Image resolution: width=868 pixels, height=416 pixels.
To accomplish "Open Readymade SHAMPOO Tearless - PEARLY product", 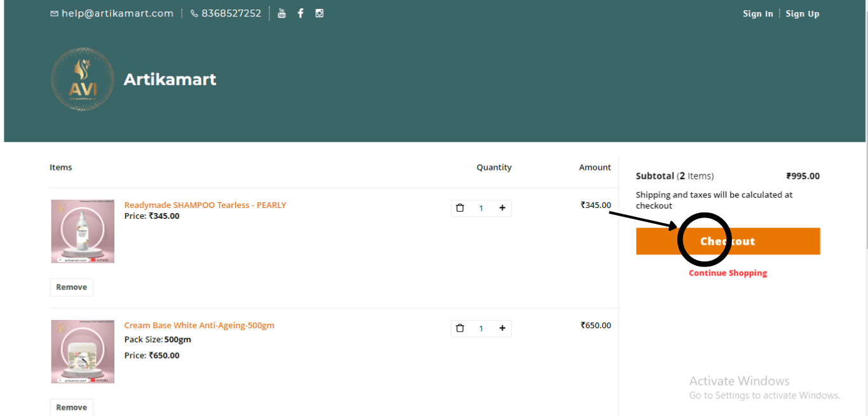I will pos(205,205).
